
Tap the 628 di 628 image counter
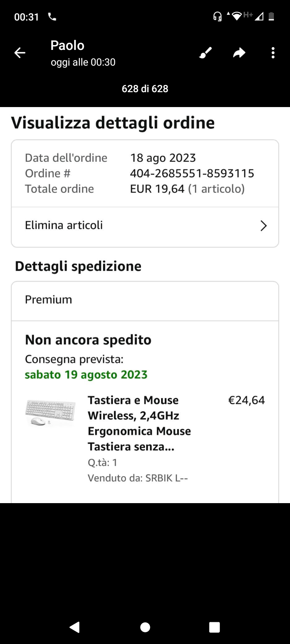pyautogui.click(x=145, y=89)
